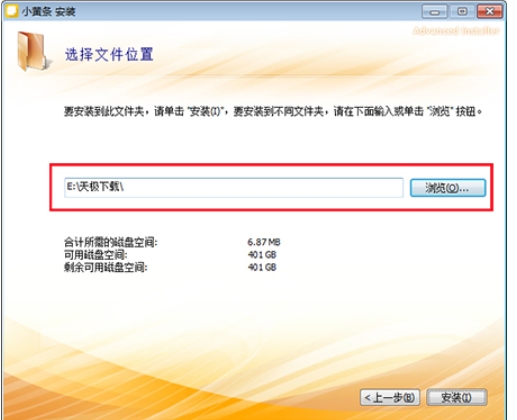Click the 可用磁盘空间 label
517x420 pixels.
pos(95,255)
